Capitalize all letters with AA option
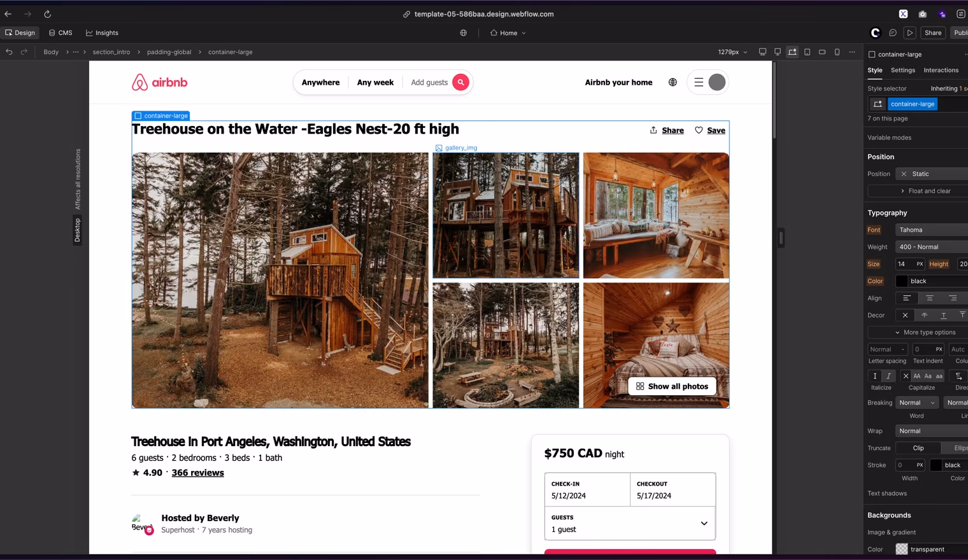Viewport: 968px width, 560px height. tap(917, 376)
